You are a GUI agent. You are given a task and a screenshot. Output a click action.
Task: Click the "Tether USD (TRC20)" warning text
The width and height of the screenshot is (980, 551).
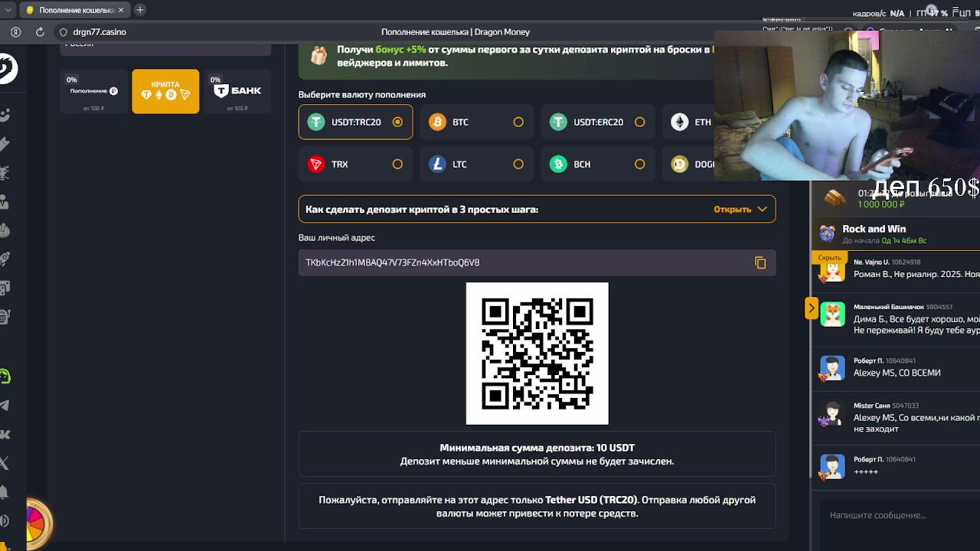[591, 500]
